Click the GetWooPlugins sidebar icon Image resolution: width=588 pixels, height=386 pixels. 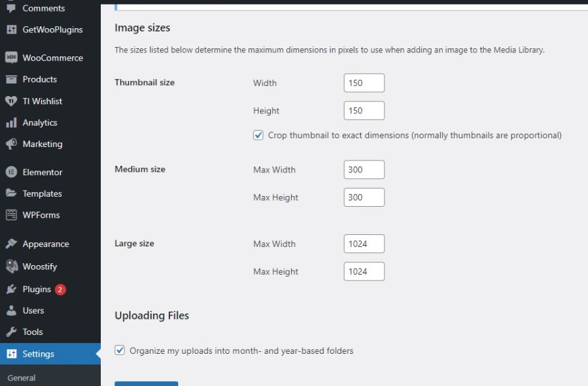click(11, 30)
